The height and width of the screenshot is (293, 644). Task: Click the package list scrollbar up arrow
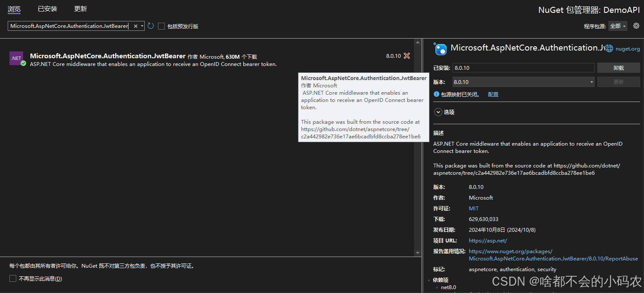click(417, 42)
